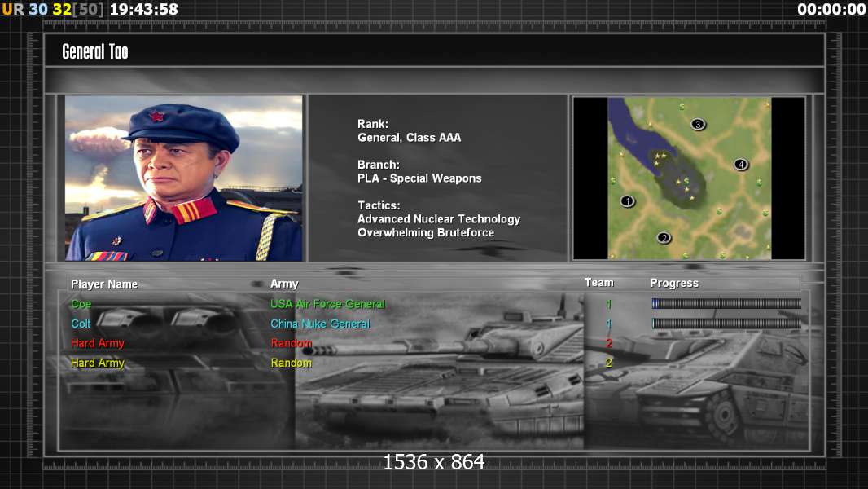Click start position marker 3 on minimap

(698, 124)
